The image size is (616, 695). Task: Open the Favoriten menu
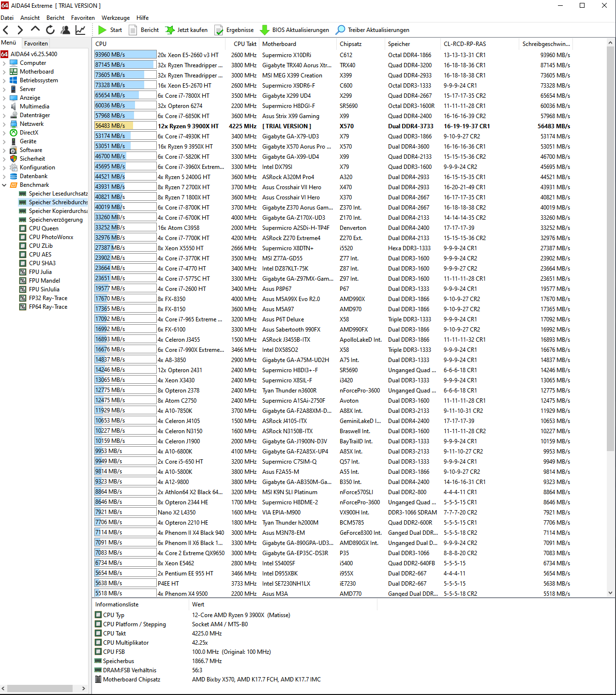click(x=83, y=18)
